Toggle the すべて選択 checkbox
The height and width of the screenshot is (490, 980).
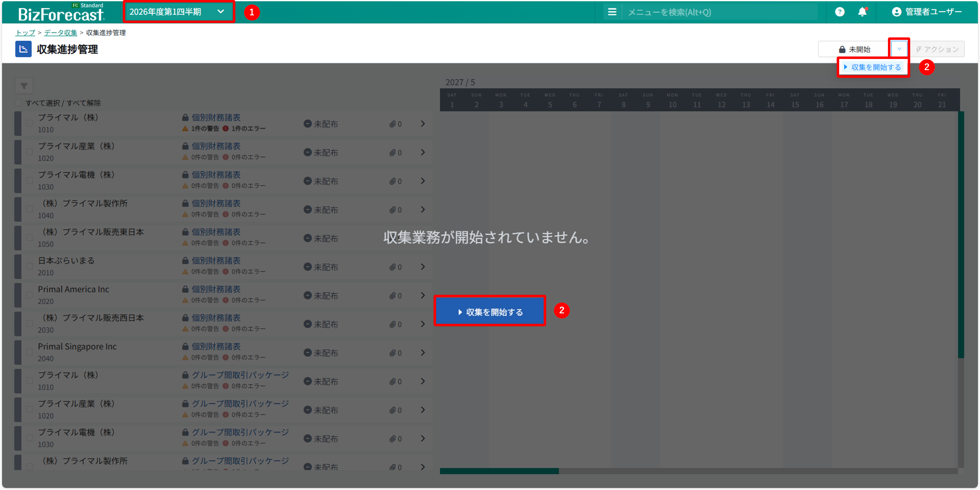click(18, 103)
